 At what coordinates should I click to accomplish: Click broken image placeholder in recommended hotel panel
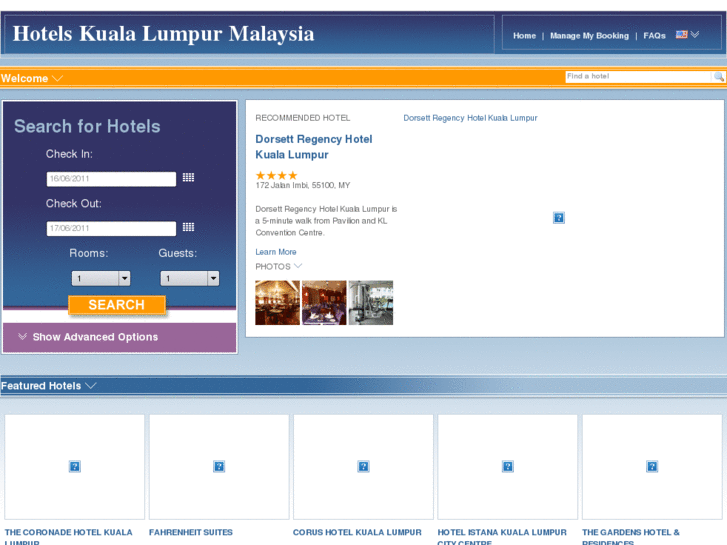[559, 218]
